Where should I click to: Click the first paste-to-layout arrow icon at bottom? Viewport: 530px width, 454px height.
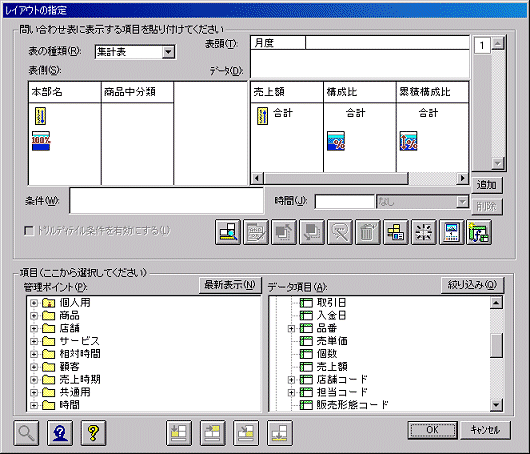(x=179, y=433)
